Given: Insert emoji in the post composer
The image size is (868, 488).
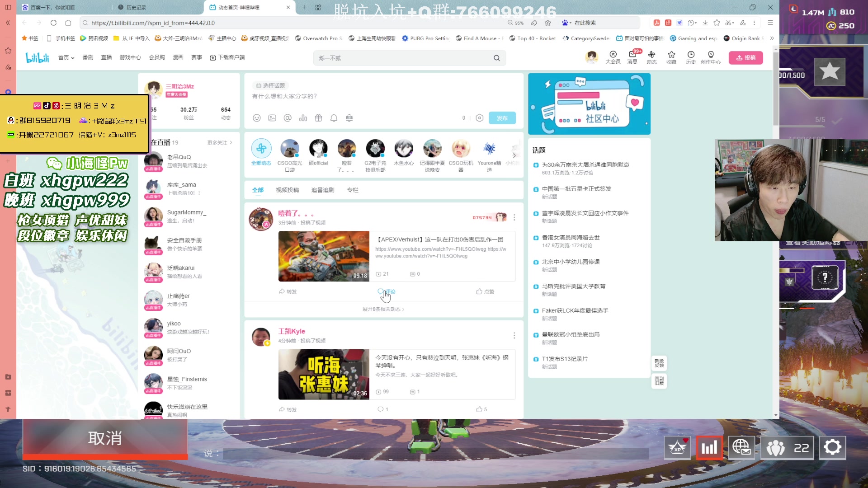Looking at the screenshot, I should 257,118.
